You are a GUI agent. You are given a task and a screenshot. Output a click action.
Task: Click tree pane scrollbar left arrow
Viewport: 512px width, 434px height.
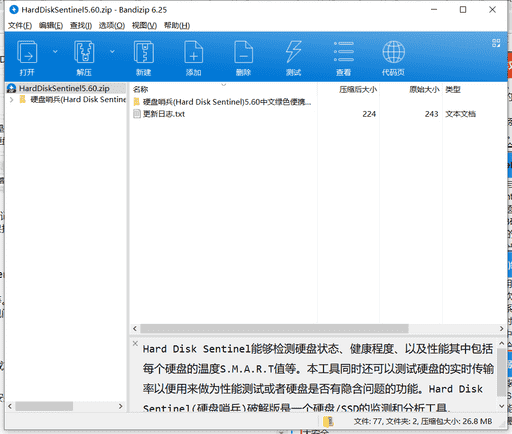10,406
